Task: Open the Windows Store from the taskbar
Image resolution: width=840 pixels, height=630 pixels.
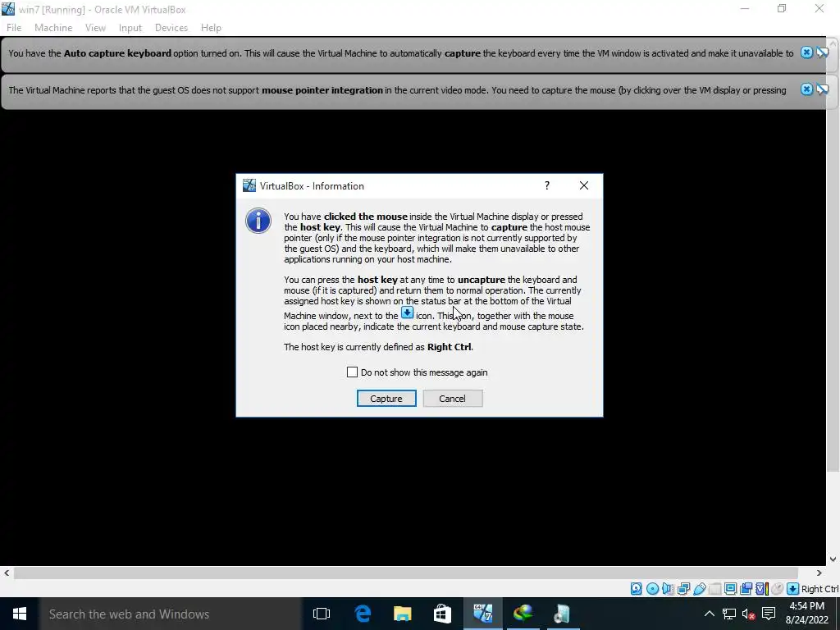Action: coord(442,614)
